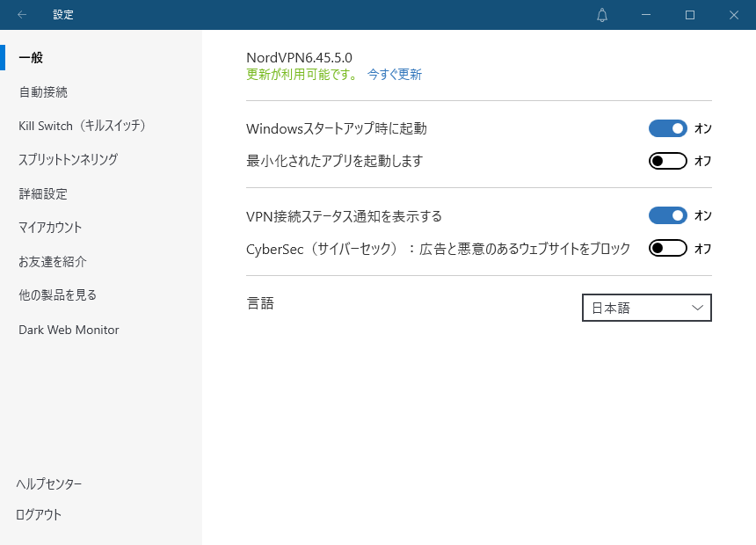
Task: Open Kill Switch（キルスイッチ） settings
Action: click(x=82, y=126)
